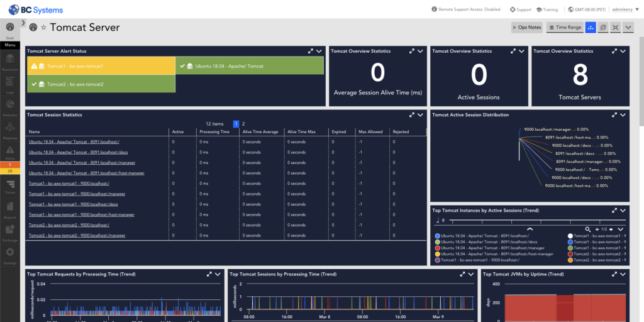Sort table by Name column header

point(35,132)
